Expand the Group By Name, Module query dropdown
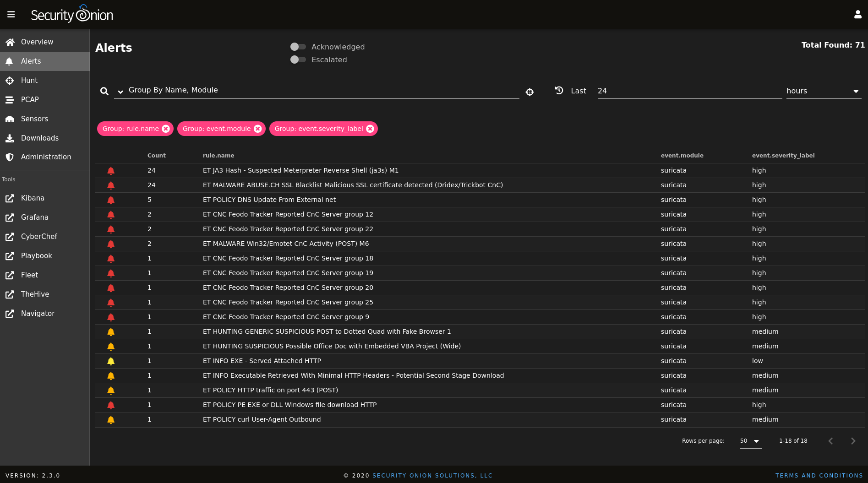The width and height of the screenshot is (868, 483). 120,92
